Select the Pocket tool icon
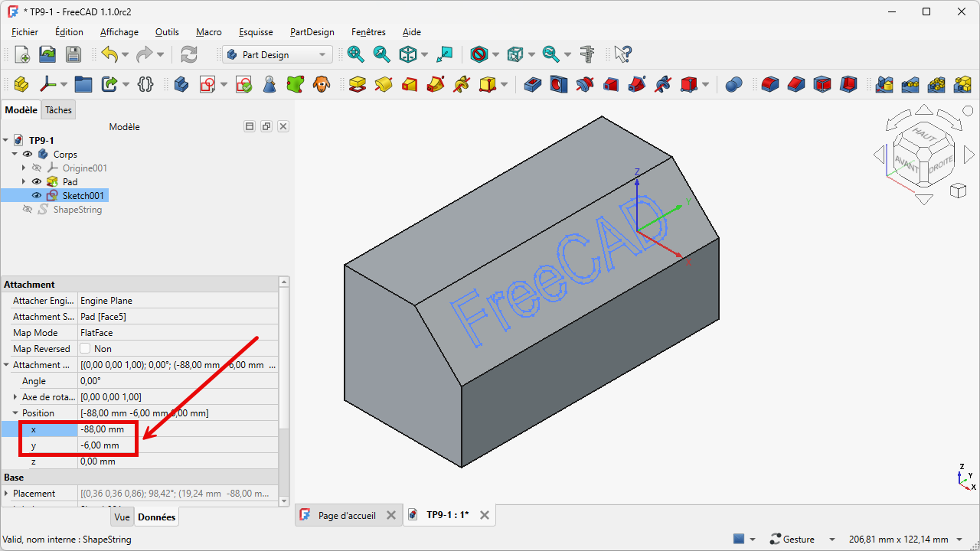 click(x=533, y=84)
